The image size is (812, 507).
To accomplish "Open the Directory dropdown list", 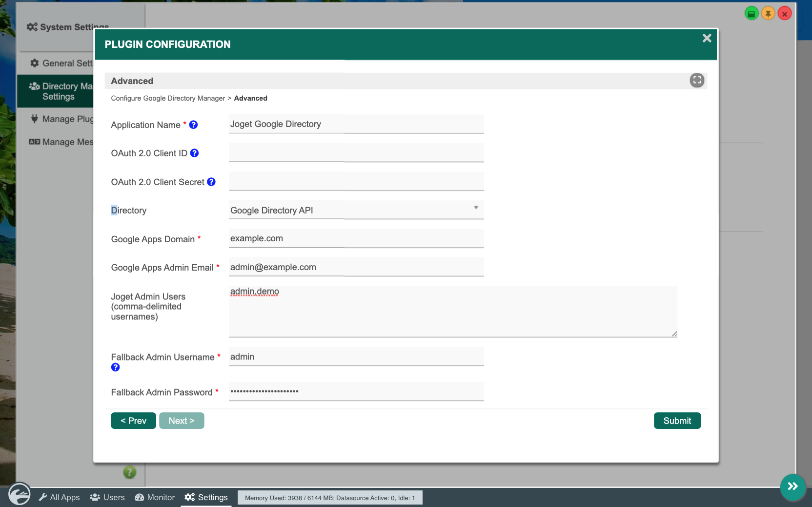I will (356, 210).
